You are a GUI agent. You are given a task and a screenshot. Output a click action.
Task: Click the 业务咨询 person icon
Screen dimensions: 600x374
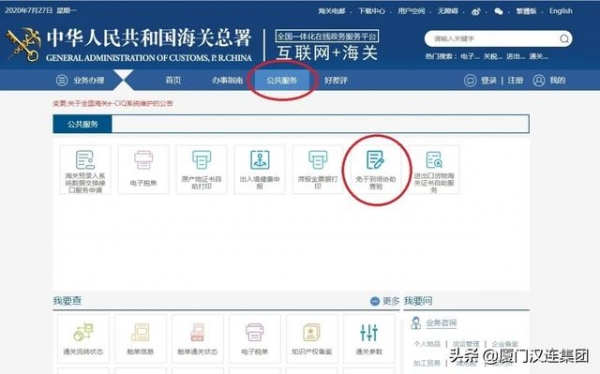click(x=416, y=323)
